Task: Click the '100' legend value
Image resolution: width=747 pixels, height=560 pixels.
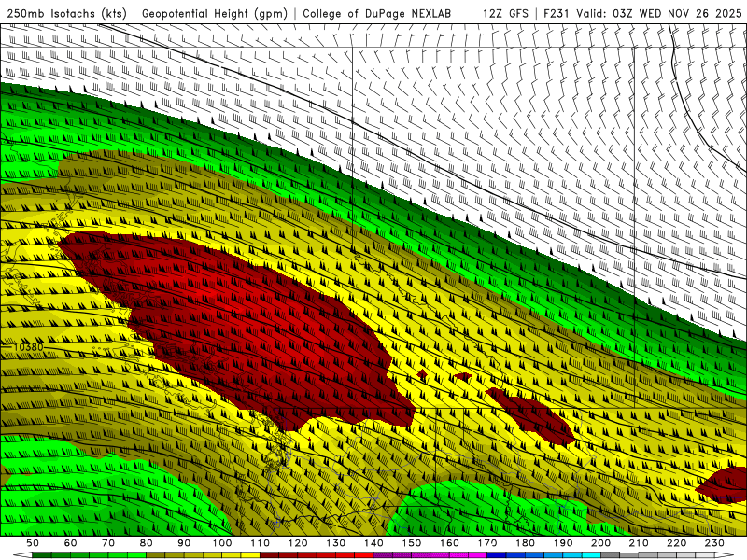Action: click(x=222, y=543)
